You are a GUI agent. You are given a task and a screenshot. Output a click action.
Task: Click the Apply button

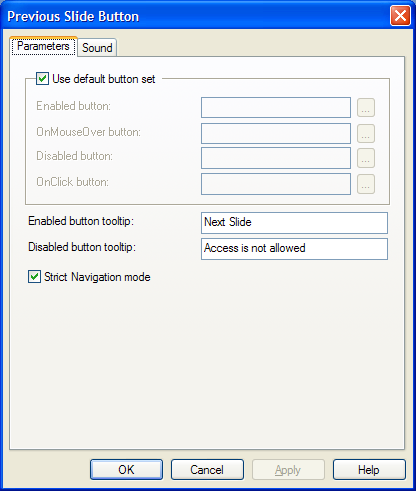pos(288,469)
